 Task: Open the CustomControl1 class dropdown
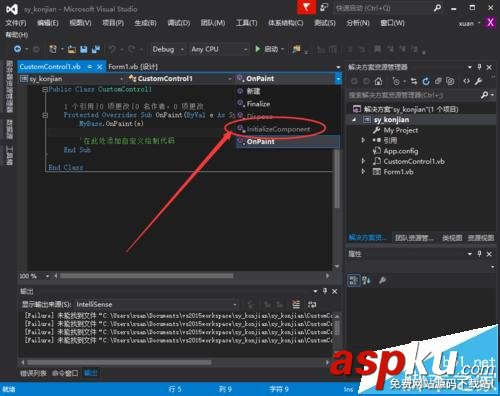click(x=180, y=79)
